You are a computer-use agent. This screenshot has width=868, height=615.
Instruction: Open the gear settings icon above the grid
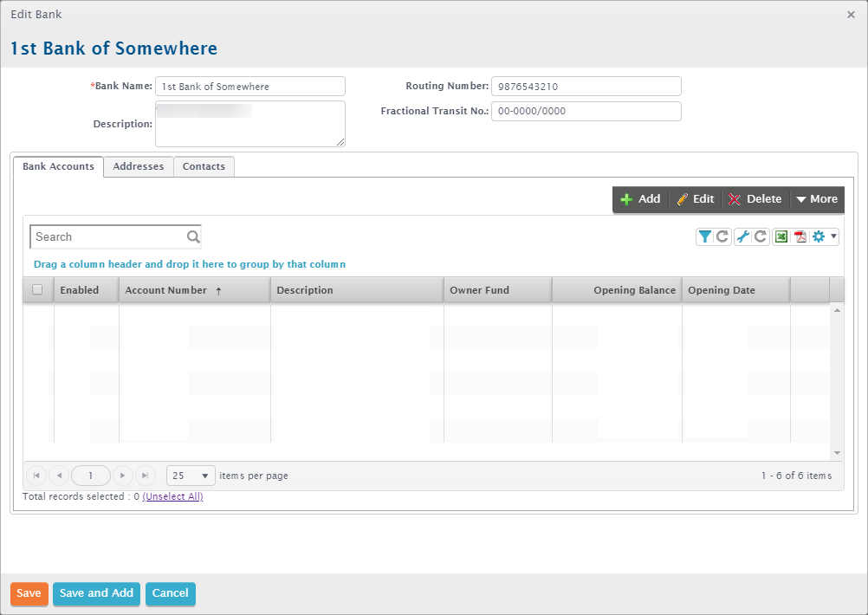click(818, 236)
